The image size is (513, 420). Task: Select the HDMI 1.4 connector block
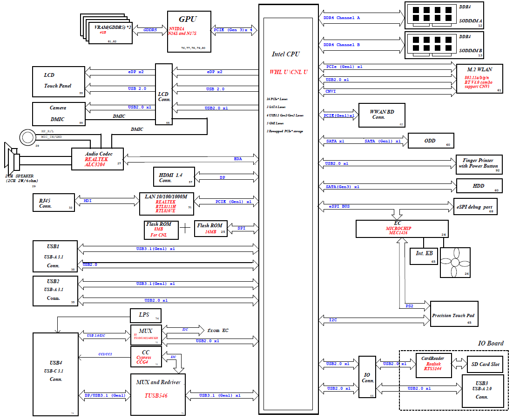[174, 177]
